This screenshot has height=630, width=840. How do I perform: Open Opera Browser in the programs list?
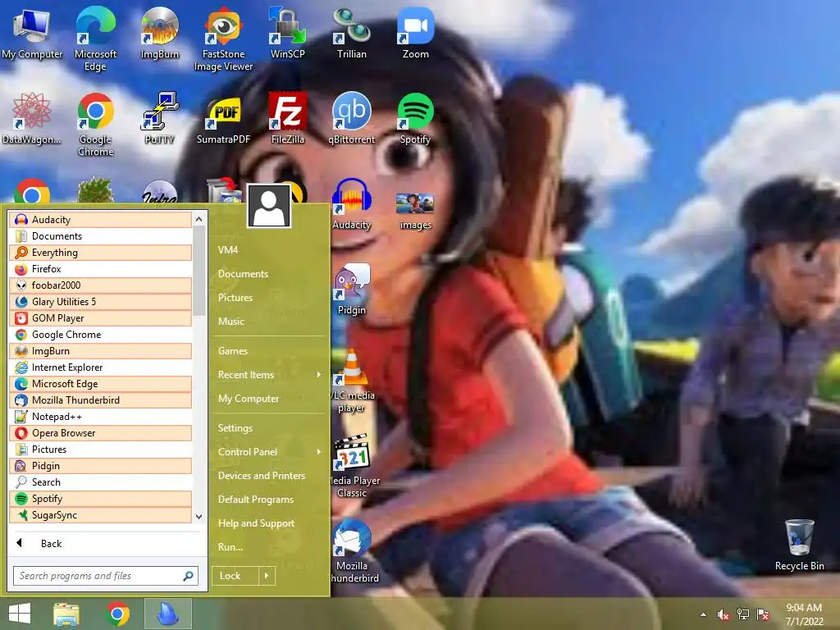[100, 433]
